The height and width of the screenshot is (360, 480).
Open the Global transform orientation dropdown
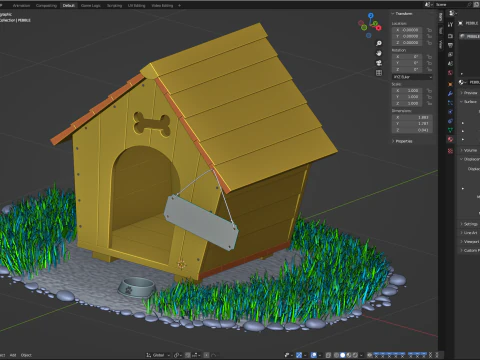tap(158, 355)
